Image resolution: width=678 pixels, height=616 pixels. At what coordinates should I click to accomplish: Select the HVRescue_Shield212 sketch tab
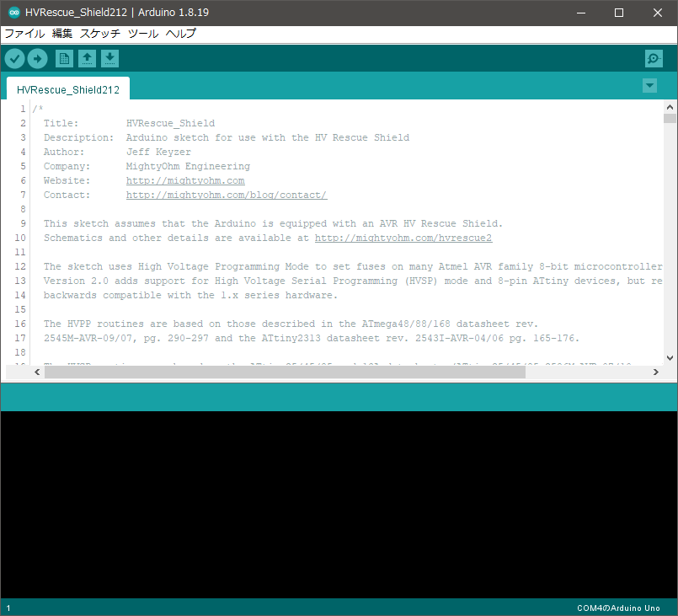point(68,89)
